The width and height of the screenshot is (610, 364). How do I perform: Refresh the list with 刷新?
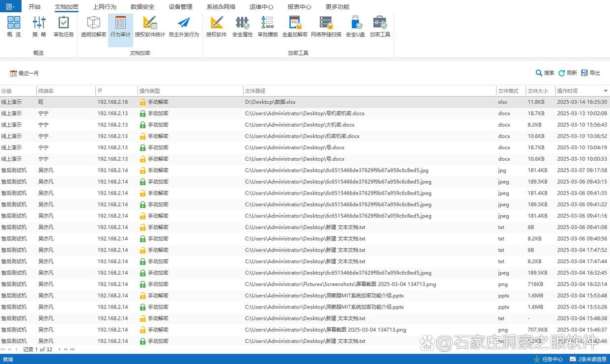tap(568, 73)
